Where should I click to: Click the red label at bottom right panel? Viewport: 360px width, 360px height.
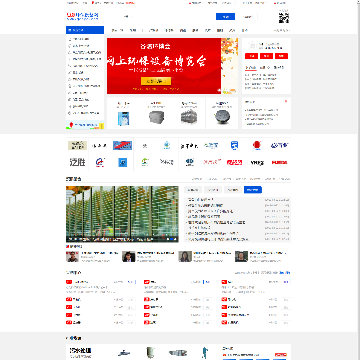pyautogui.click(x=281, y=355)
